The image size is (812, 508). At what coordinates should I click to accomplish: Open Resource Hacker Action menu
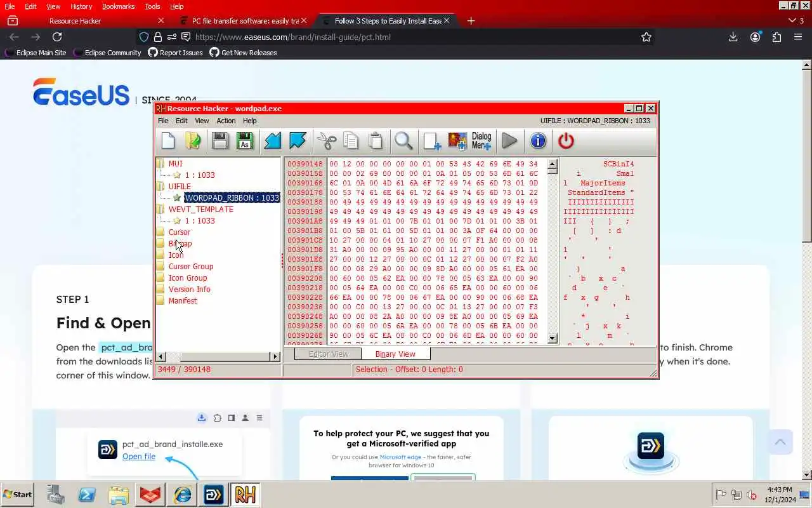(x=226, y=121)
